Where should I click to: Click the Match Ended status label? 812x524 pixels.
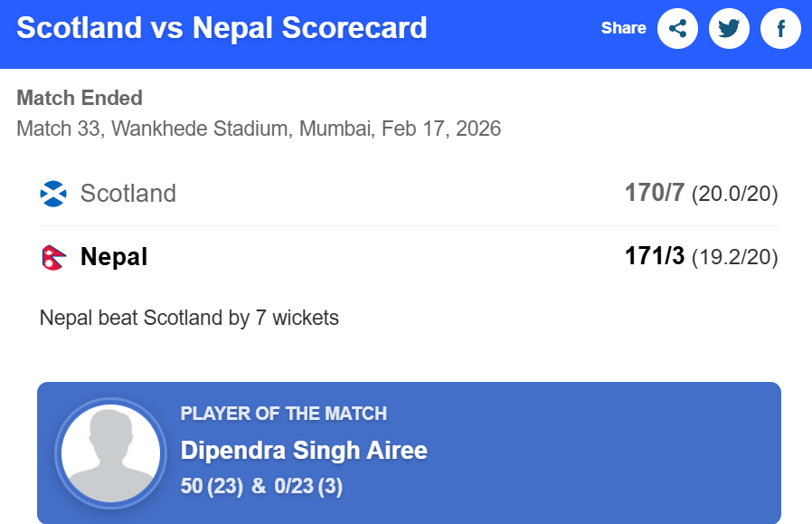click(80, 98)
